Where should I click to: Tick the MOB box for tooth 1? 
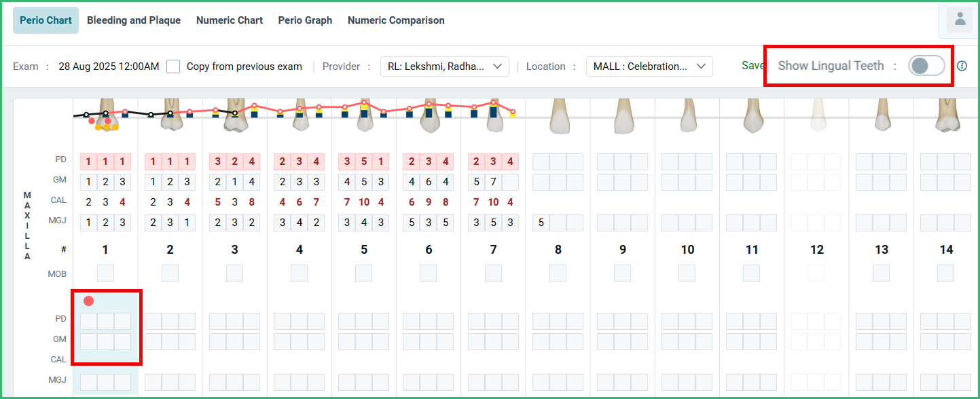(105, 273)
